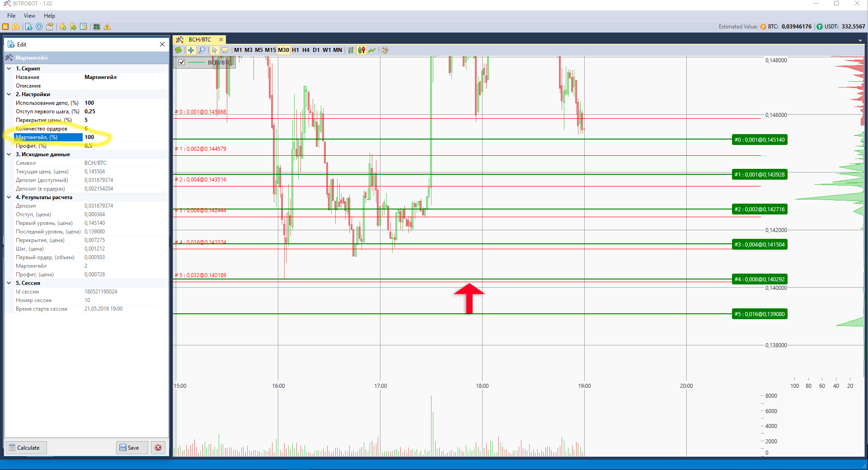Image resolution: width=868 pixels, height=470 pixels.
Task: Refresh the chart with green arrows icon
Action: 178,50
